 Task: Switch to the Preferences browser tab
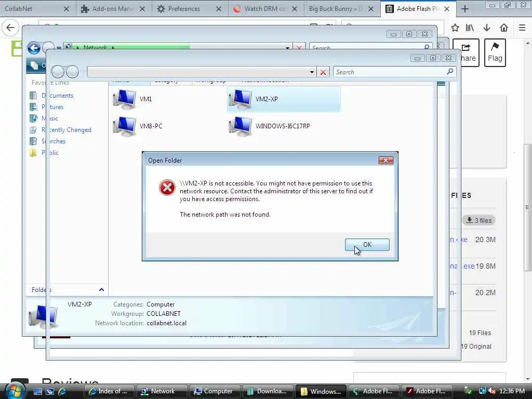[x=189, y=8]
